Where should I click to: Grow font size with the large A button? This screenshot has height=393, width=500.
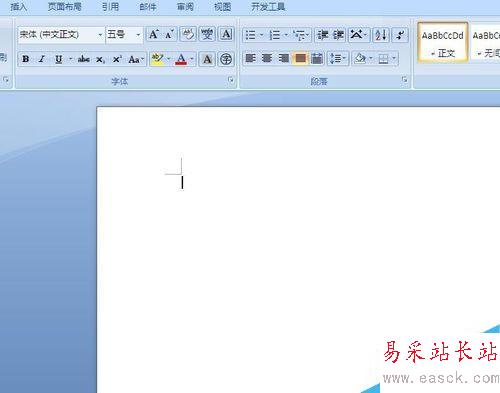[154, 34]
